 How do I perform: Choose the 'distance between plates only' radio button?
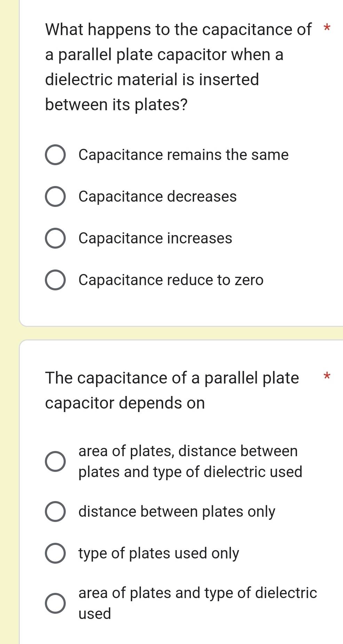click(55, 512)
